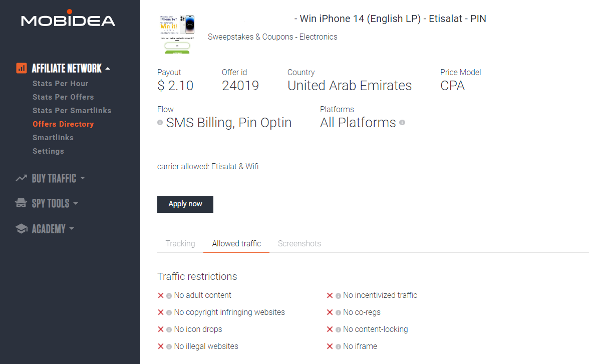Click the info icon after All Platforms
The width and height of the screenshot is (589, 364).
tap(402, 122)
